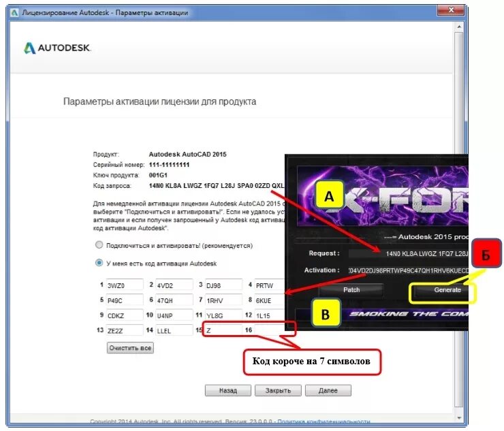This screenshot has width=504, height=431.
Task: Click the scrollbar down arrow
Action: [x=459, y=418]
